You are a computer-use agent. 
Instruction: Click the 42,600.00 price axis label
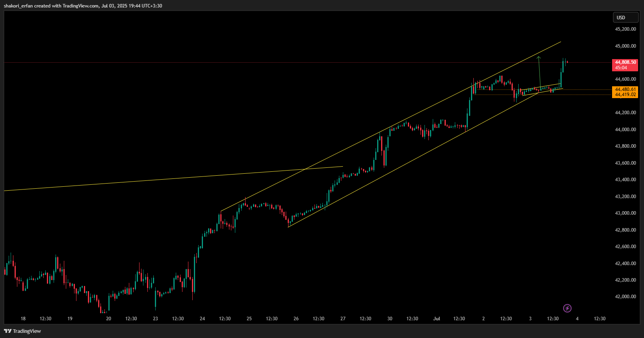click(x=625, y=247)
